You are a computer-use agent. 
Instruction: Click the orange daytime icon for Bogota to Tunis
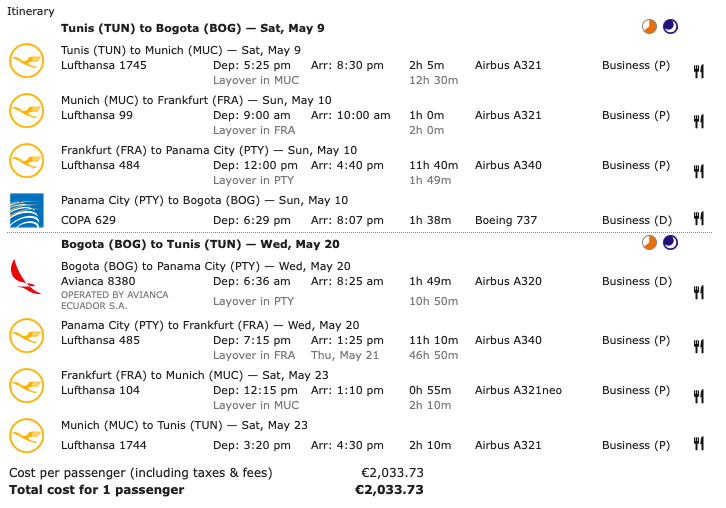click(650, 243)
